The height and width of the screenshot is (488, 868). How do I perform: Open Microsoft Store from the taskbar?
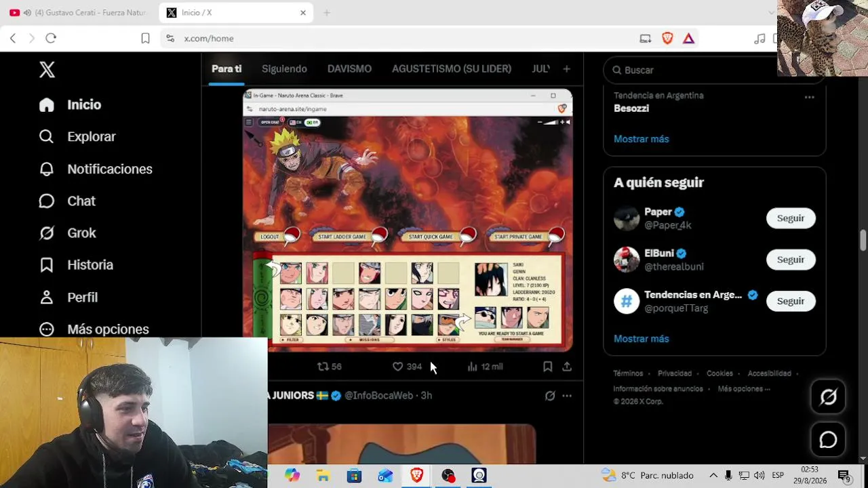[354, 476]
